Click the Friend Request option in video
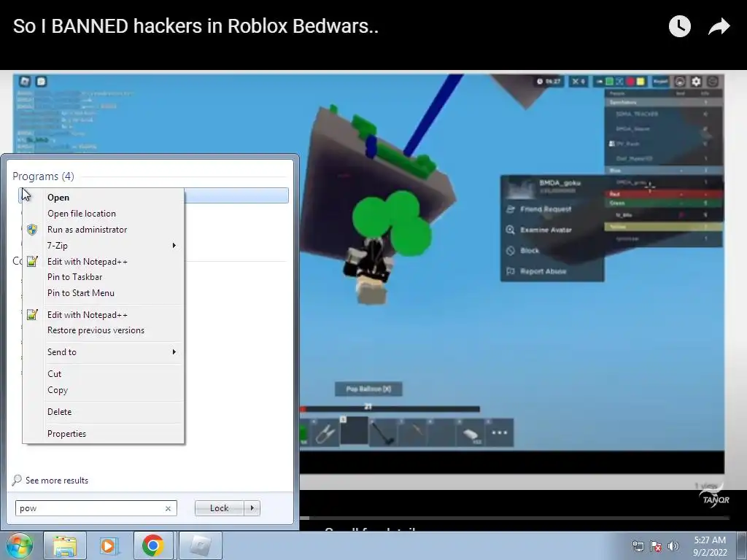This screenshot has width=747, height=560. point(546,209)
